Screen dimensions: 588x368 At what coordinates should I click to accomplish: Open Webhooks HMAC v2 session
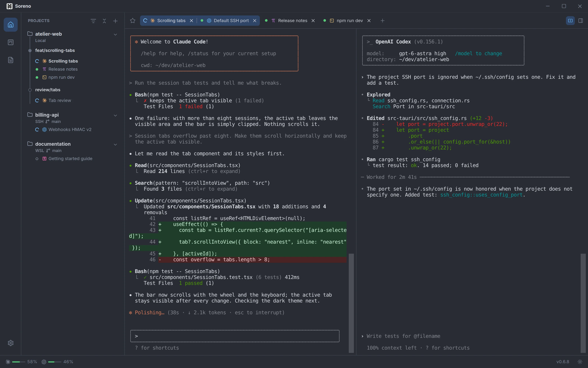click(70, 130)
